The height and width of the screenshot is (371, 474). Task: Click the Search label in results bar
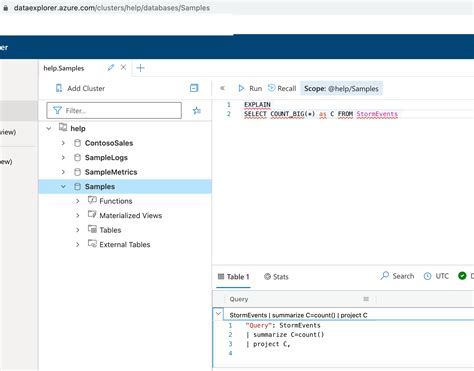click(x=403, y=276)
